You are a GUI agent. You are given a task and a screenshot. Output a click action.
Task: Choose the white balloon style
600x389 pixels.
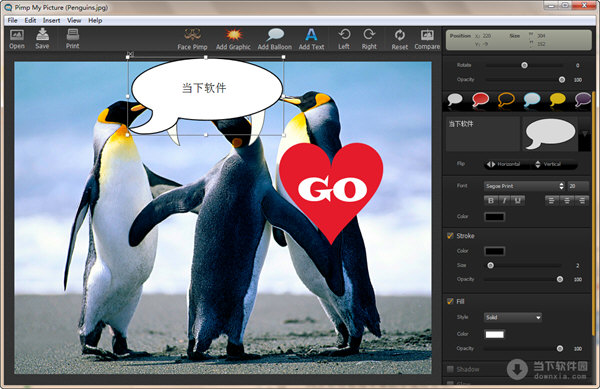455,100
